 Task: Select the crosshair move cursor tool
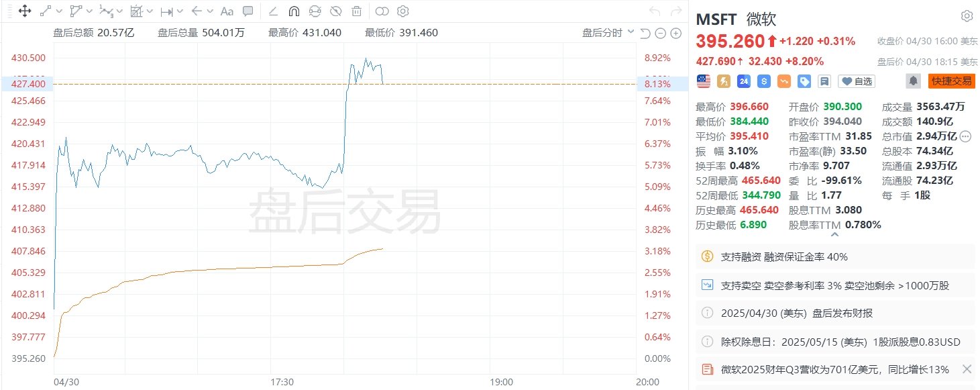(x=24, y=11)
